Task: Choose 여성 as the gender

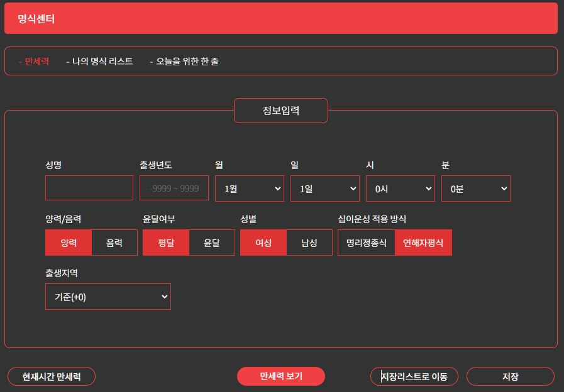Action: point(263,242)
